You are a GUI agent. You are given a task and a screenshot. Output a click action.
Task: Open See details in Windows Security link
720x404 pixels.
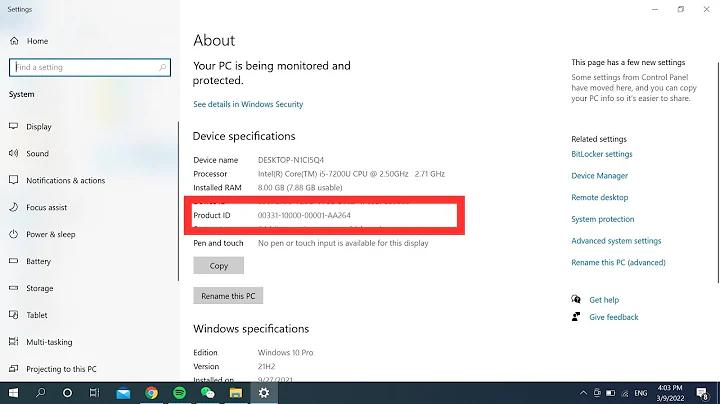click(x=248, y=104)
